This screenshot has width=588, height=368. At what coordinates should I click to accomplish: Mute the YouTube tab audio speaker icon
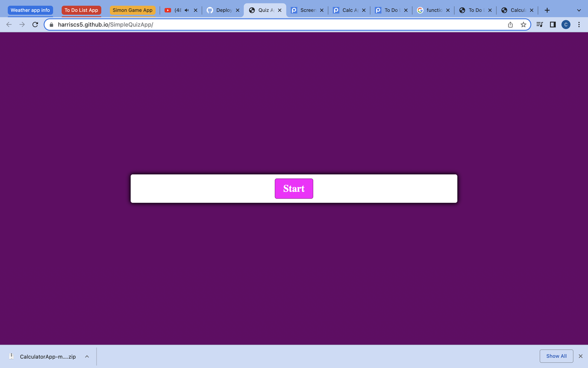tap(187, 10)
